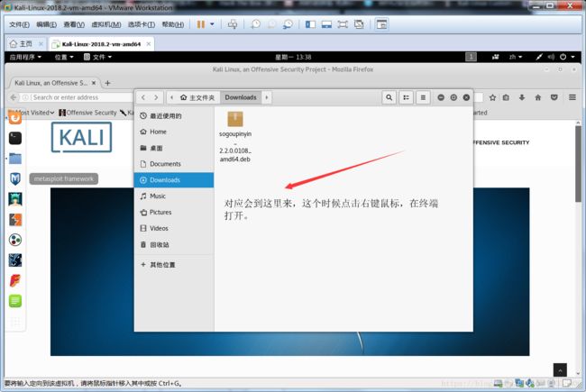
Task: Click the console view icon in VMware toolbar
Action: [x=381, y=24]
